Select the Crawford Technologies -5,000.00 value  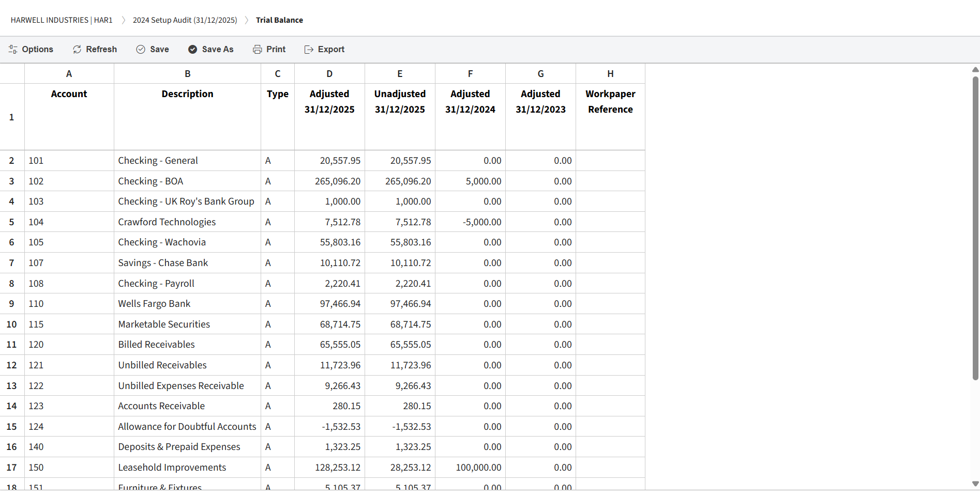click(x=470, y=222)
